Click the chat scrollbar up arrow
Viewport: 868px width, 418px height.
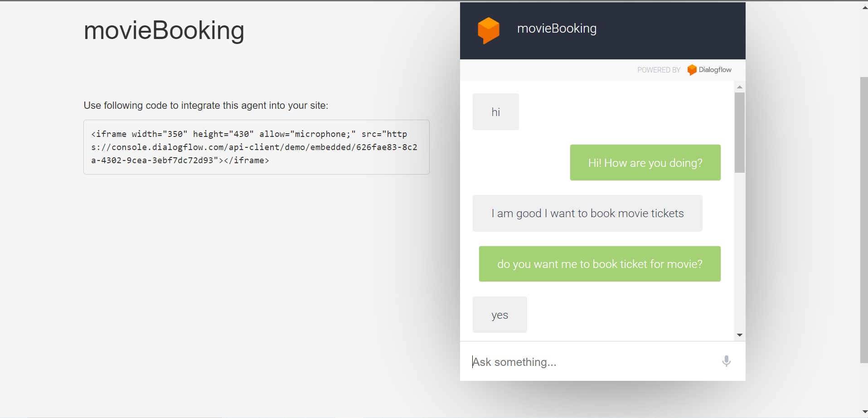click(740, 87)
